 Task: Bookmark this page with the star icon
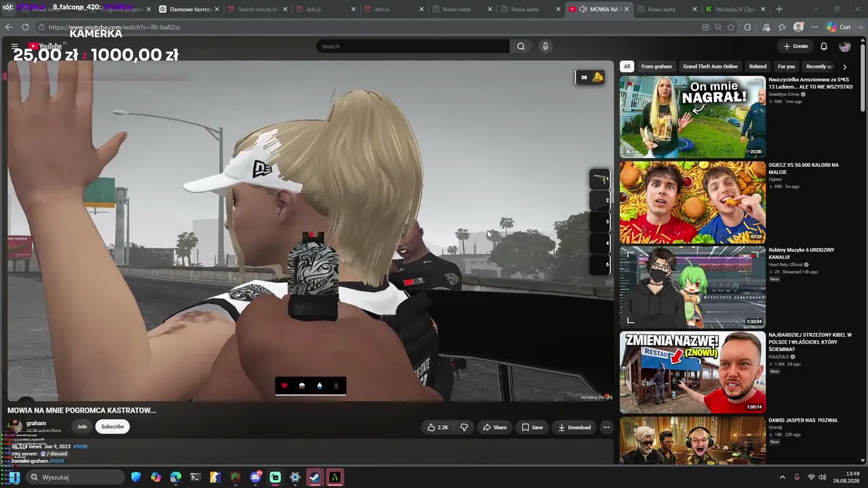(731, 27)
